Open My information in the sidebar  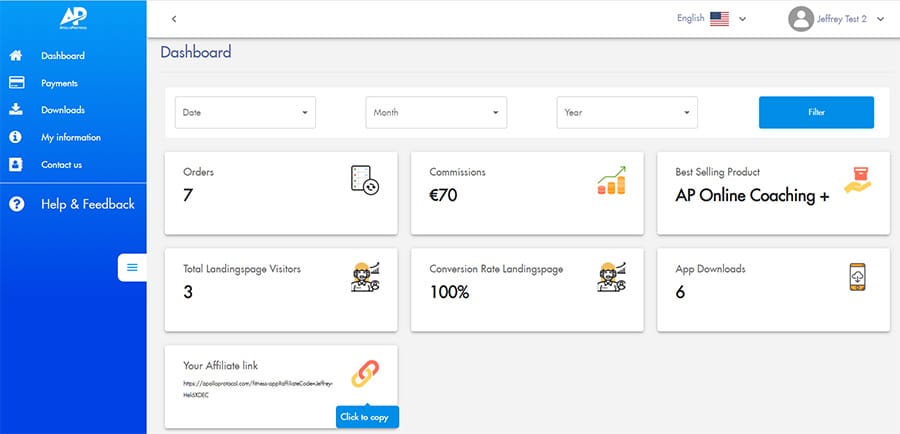pyautogui.click(x=73, y=137)
